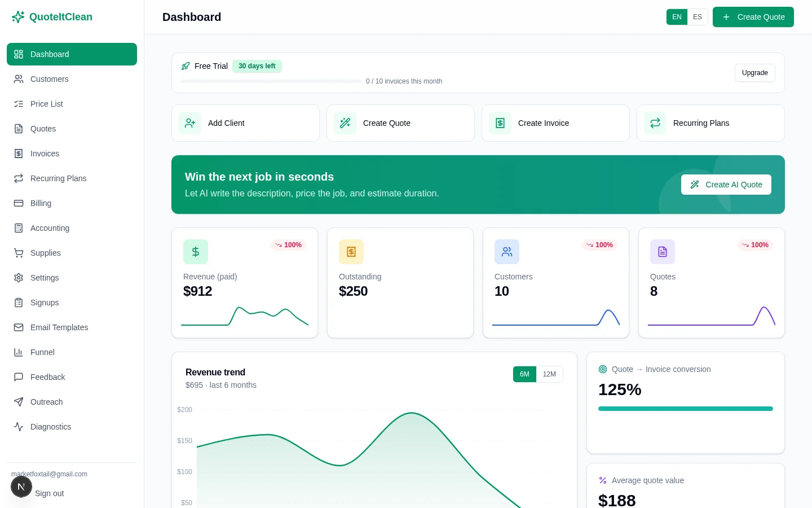Click Sign out link
Viewport: 812px width, 508px height.
(x=50, y=493)
